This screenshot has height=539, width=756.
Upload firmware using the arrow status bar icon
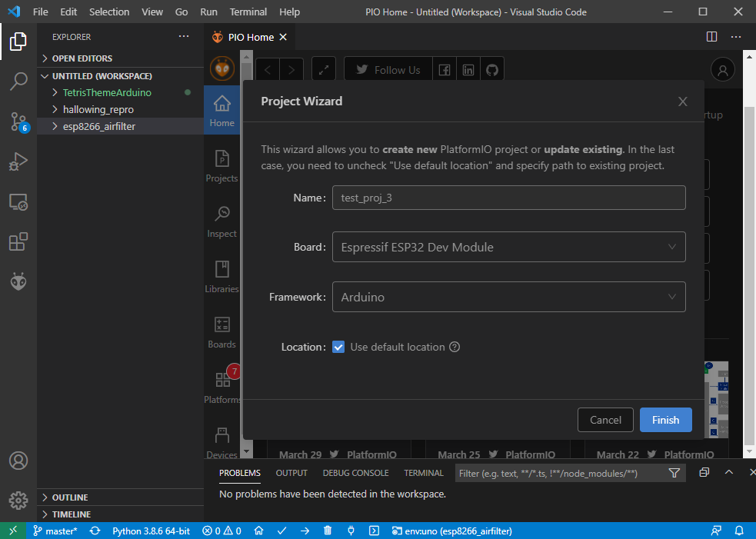304,531
